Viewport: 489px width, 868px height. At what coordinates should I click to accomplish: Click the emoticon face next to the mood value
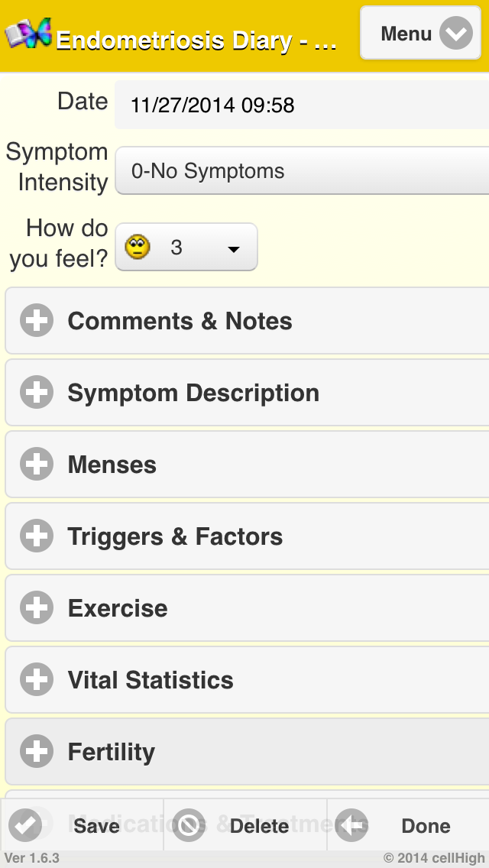coord(138,248)
